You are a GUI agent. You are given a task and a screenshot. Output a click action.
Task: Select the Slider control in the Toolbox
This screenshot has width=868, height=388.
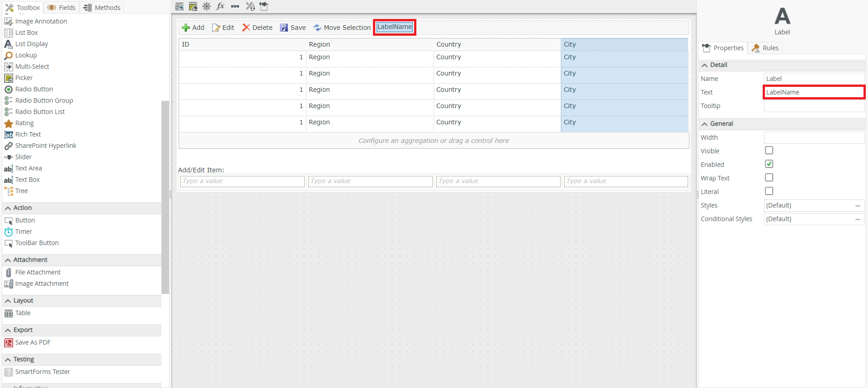23,157
